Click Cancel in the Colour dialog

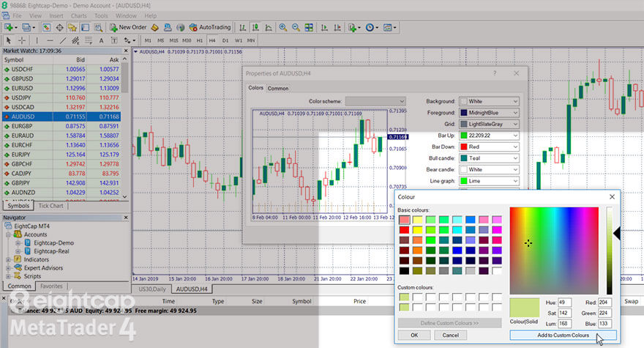coord(450,336)
